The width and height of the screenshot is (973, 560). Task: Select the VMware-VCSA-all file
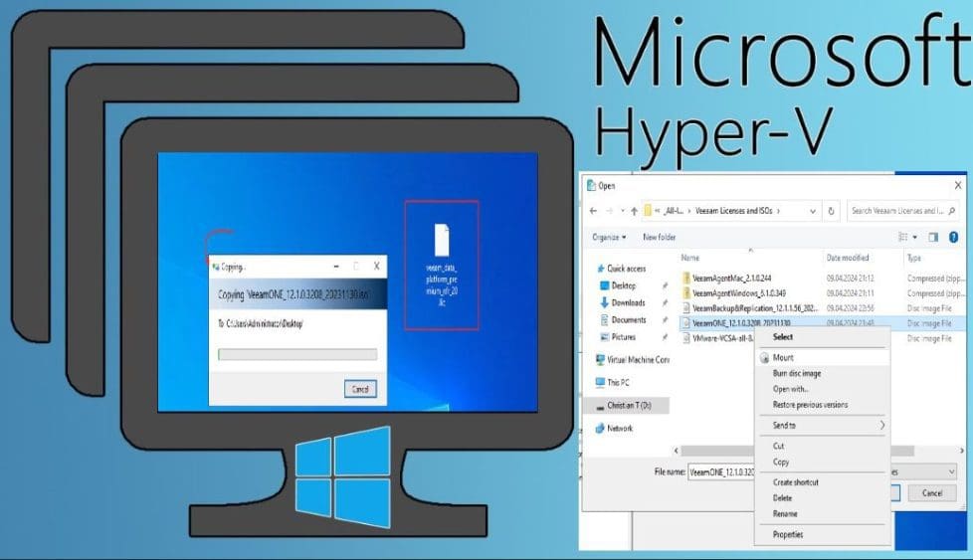pyautogui.click(x=716, y=338)
